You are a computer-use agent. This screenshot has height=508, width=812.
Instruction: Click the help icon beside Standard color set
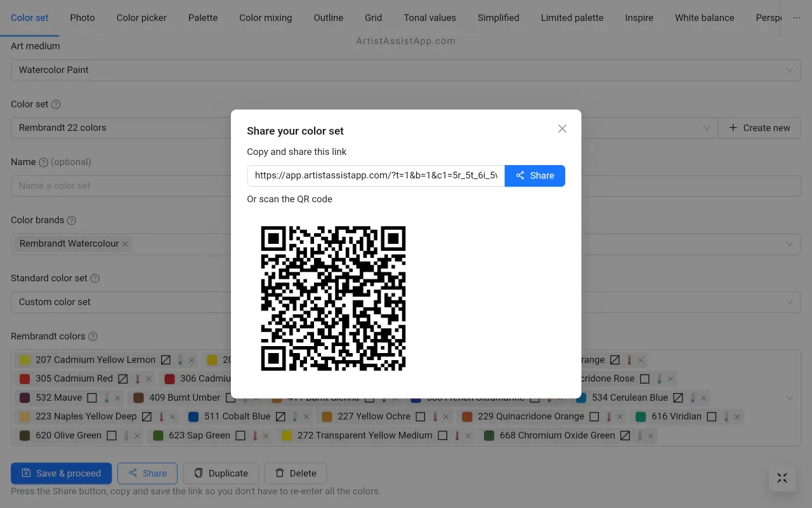click(x=95, y=279)
